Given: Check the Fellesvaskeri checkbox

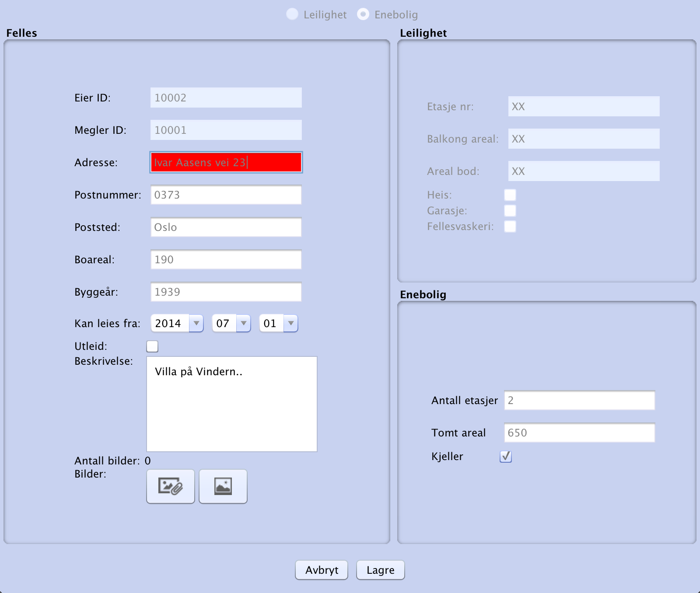Looking at the screenshot, I should click(x=510, y=227).
